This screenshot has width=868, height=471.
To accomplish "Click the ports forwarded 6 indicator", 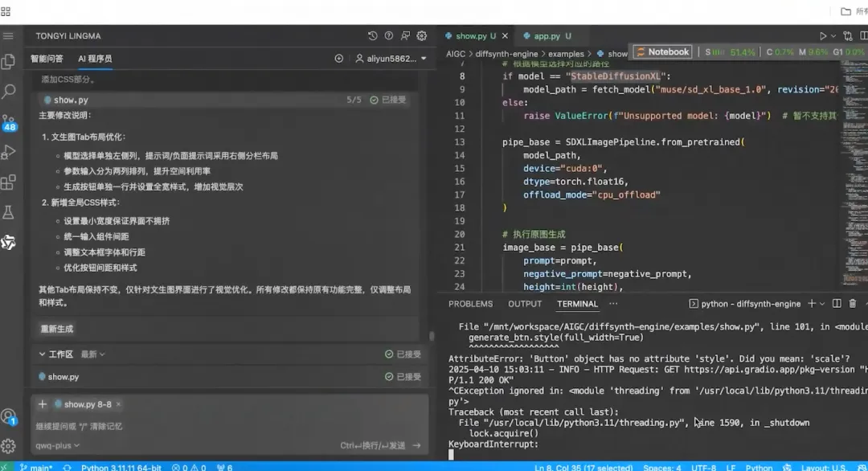I will [x=225, y=467].
